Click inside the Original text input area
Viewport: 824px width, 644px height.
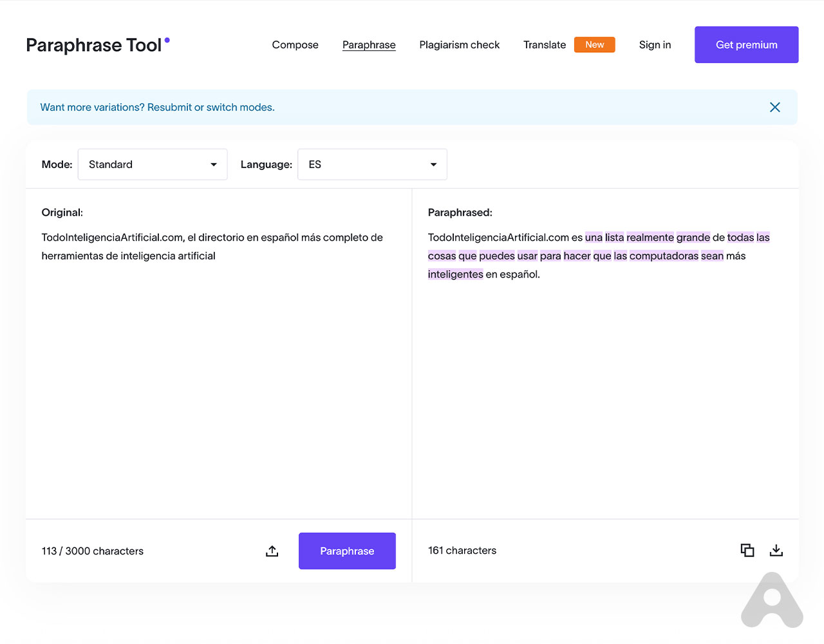219,374
